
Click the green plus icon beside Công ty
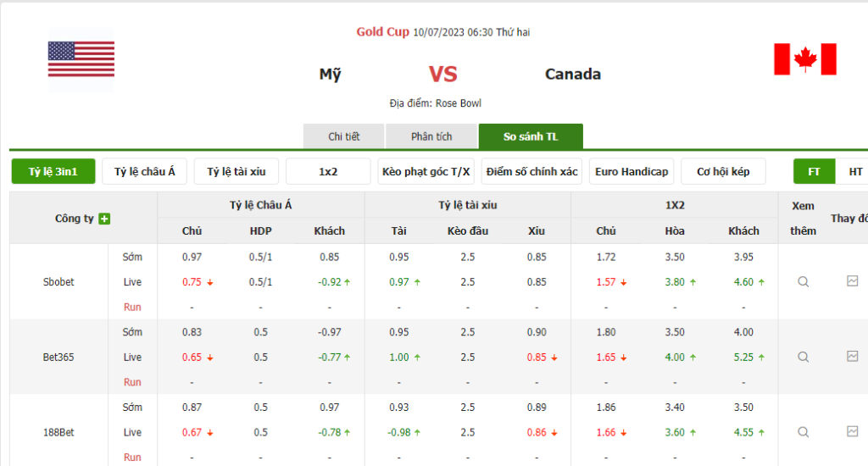click(104, 219)
